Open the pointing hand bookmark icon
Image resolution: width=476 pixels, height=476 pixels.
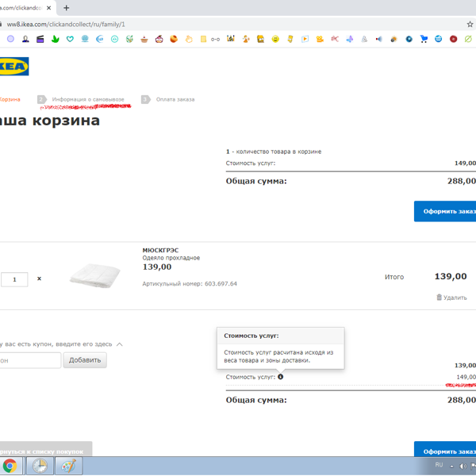(189, 39)
